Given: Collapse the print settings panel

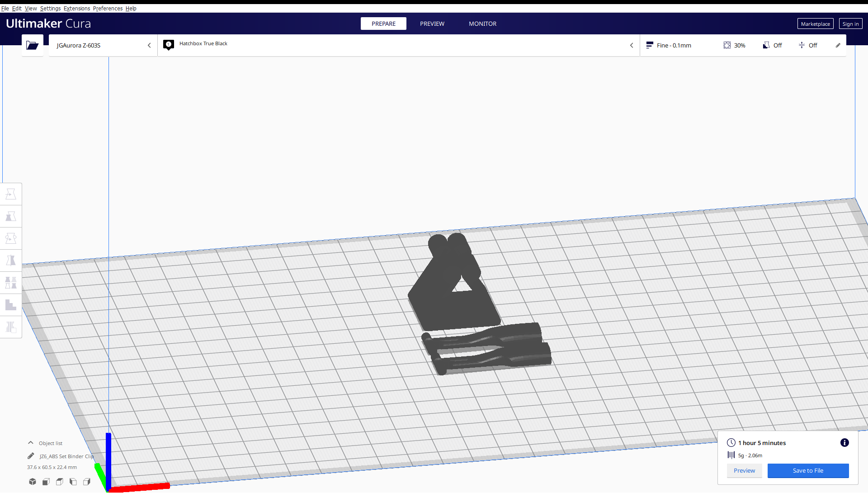Looking at the screenshot, I should click(x=632, y=45).
